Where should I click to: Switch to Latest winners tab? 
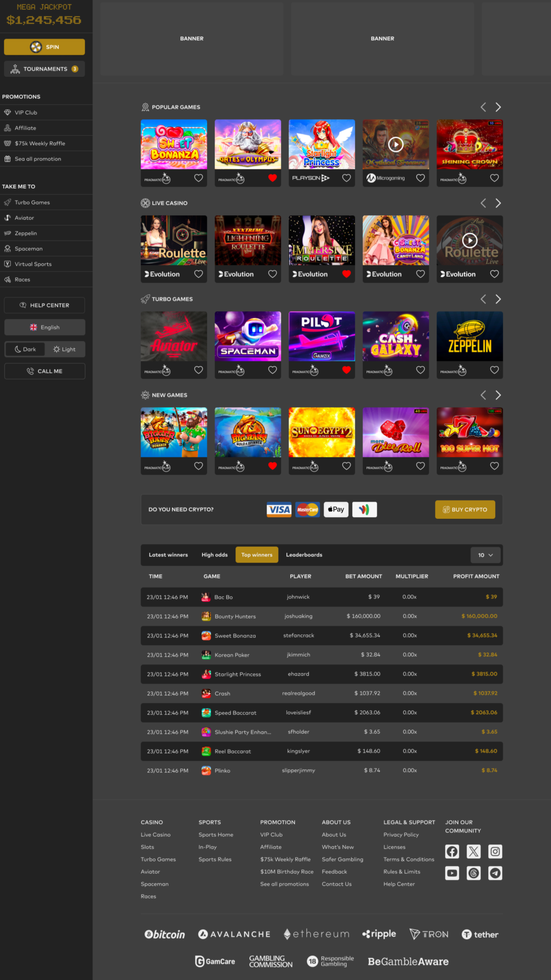[x=168, y=555]
